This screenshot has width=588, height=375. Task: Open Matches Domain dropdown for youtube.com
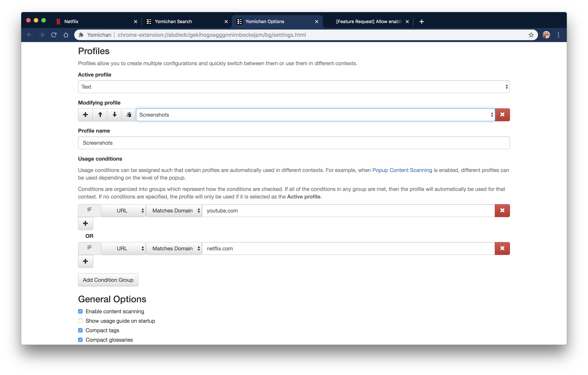174,210
